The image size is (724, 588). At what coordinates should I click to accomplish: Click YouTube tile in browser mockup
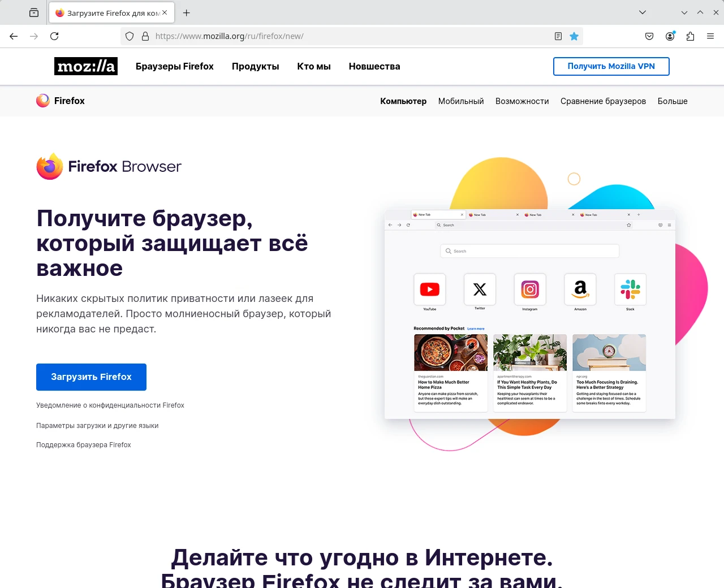tap(430, 289)
